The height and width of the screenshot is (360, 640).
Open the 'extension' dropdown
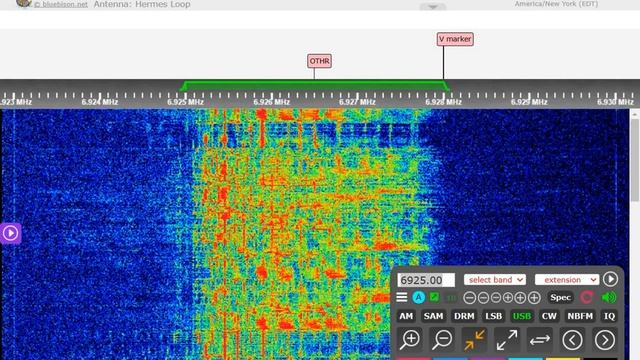coord(567,280)
